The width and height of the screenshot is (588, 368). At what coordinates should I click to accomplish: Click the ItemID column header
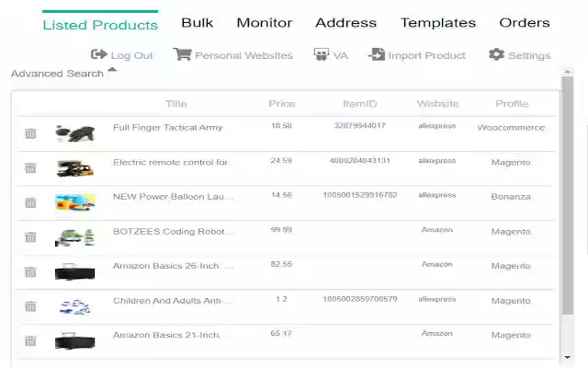(x=359, y=104)
